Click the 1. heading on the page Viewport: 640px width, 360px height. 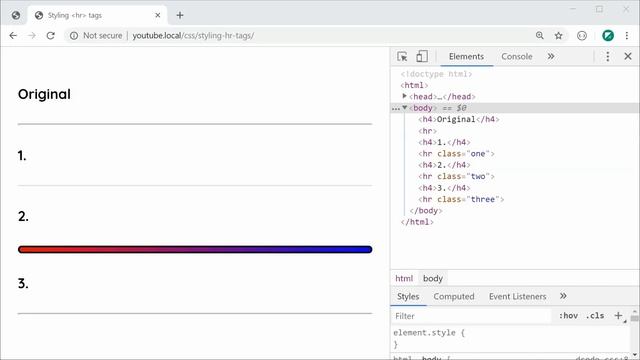click(x=22, y=156)
